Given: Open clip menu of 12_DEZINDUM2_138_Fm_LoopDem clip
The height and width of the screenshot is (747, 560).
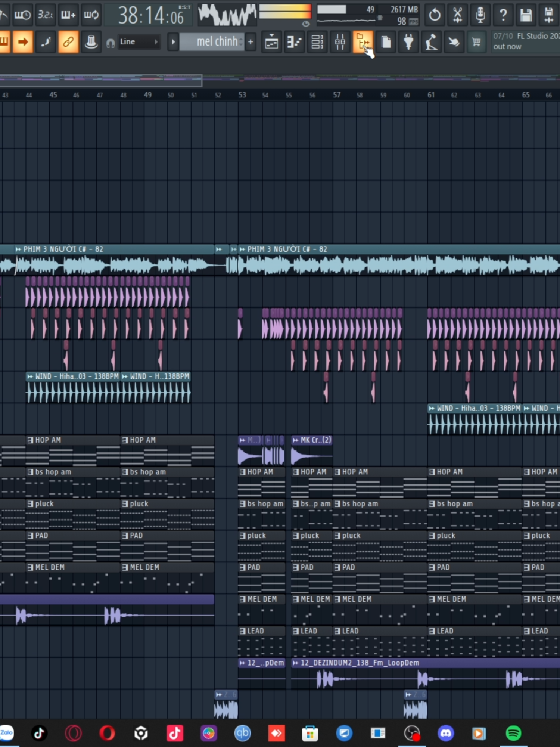Looking at the screenshot, I should point(295,663).
